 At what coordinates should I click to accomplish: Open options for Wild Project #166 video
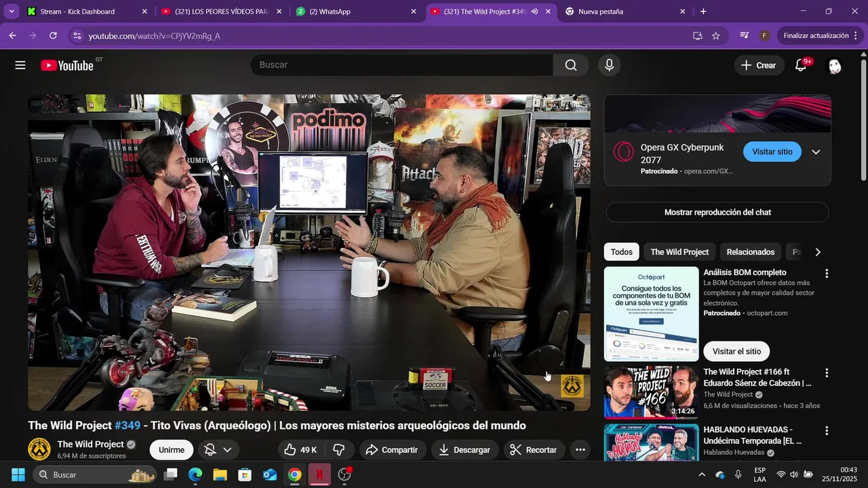[826, 373]
